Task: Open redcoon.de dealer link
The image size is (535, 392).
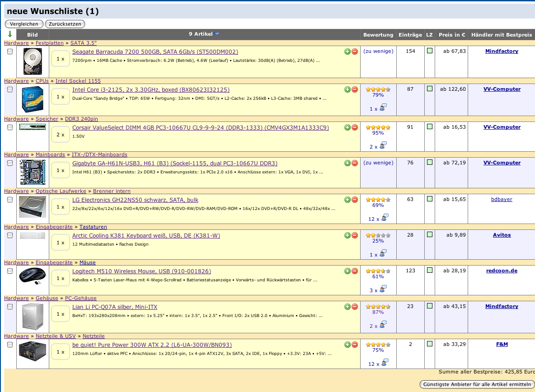Action: coord(502,271)
